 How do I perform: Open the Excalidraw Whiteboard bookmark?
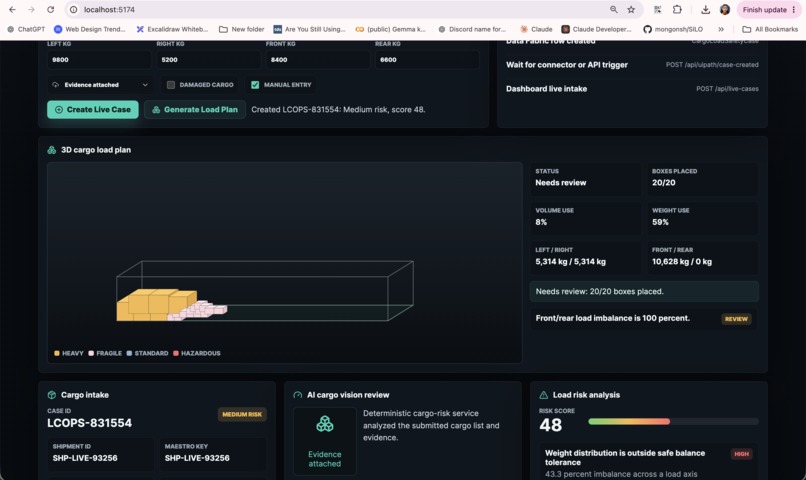[172, 29]
